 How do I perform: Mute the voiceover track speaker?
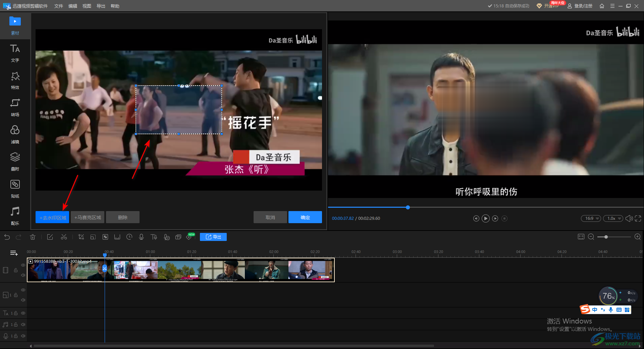[x=23, y=336]
